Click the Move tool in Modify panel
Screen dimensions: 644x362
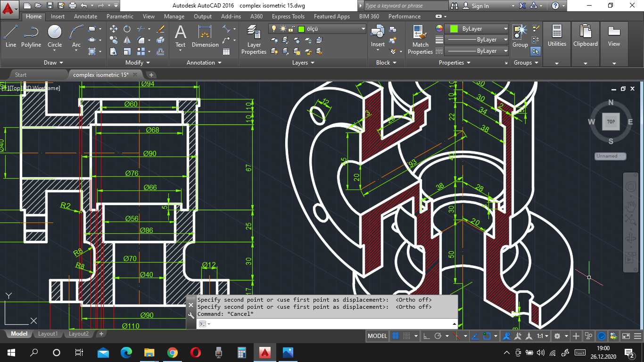point(114,29)
